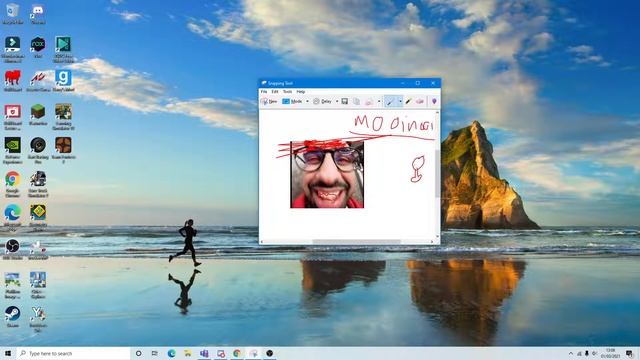Open the notification center icon
The image size is (640, 360).
(630, 353)
